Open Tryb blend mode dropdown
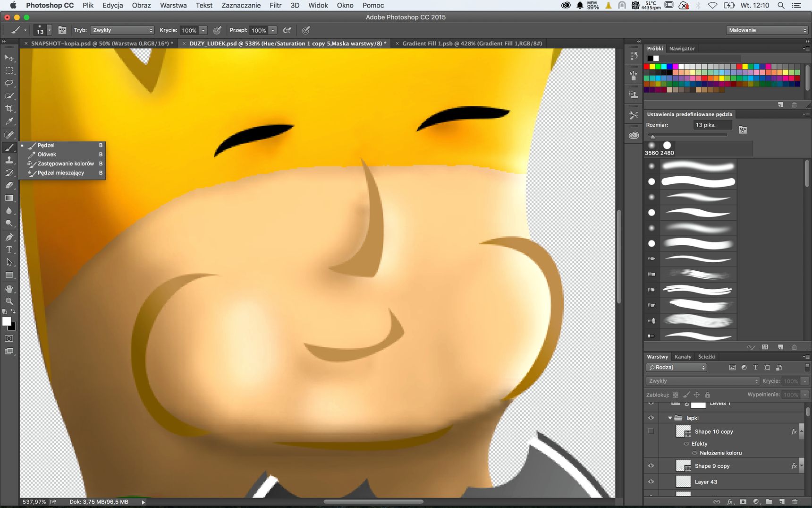The width and height of the screenshot is (812, 508). pos(122,30)
